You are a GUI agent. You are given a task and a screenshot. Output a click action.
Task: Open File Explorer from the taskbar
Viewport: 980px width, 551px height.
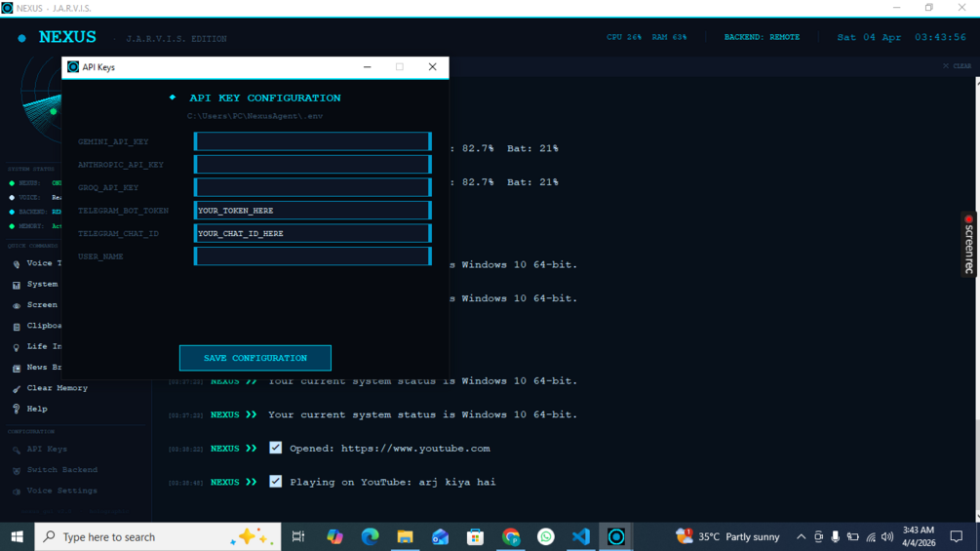click(405, 536)
